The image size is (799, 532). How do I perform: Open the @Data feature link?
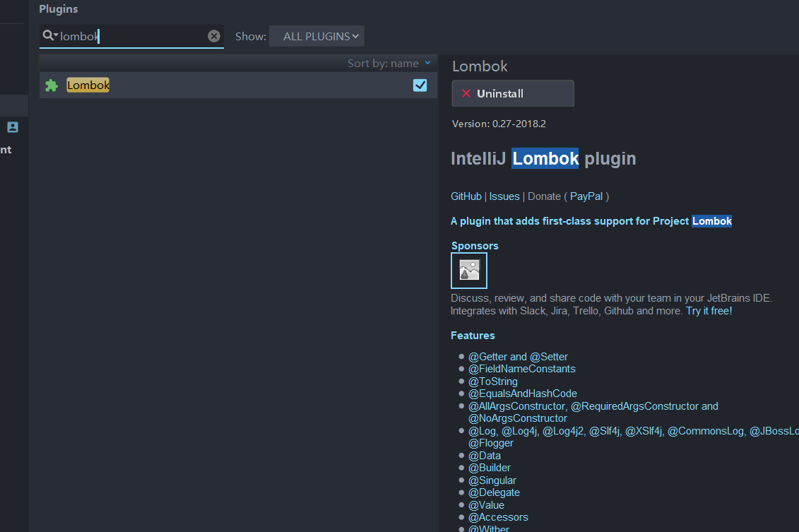tap(485, 456)
